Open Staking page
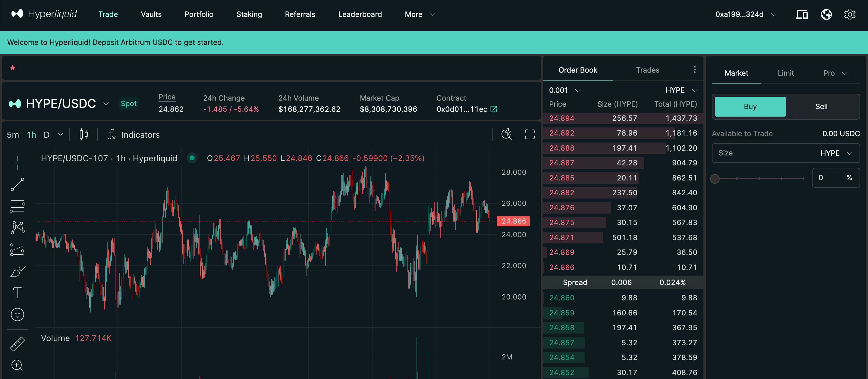The image size is (868, 379). pyautogui.click(x=249, y=14)
